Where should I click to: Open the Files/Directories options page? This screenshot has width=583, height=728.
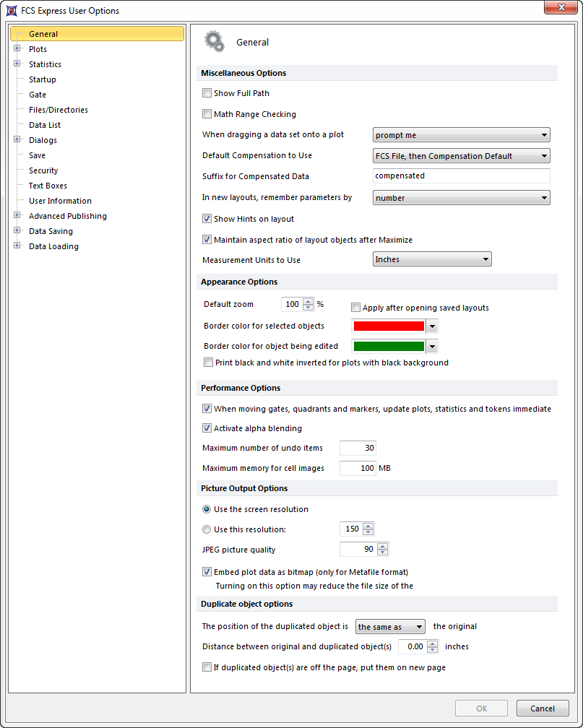pos(59,110)
